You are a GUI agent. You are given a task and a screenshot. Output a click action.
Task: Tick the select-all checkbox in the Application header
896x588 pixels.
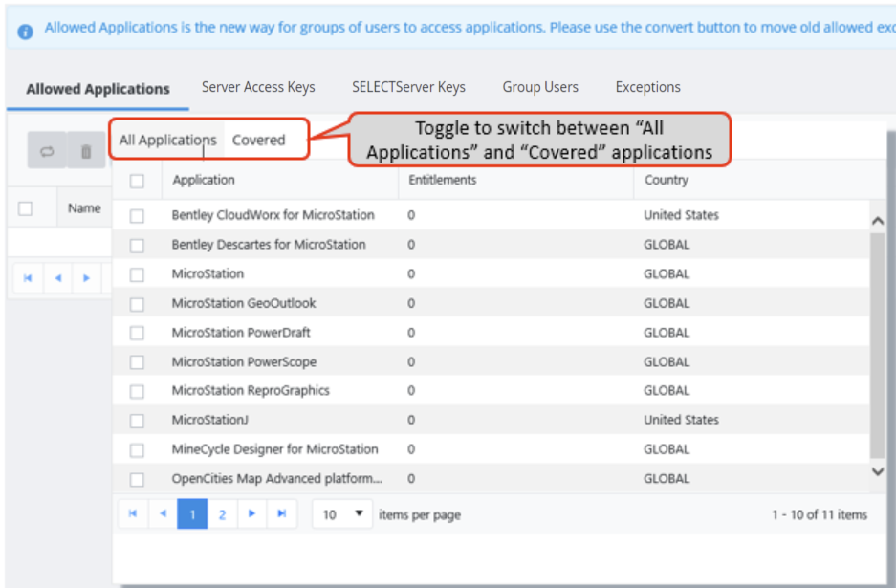[137, 181]
